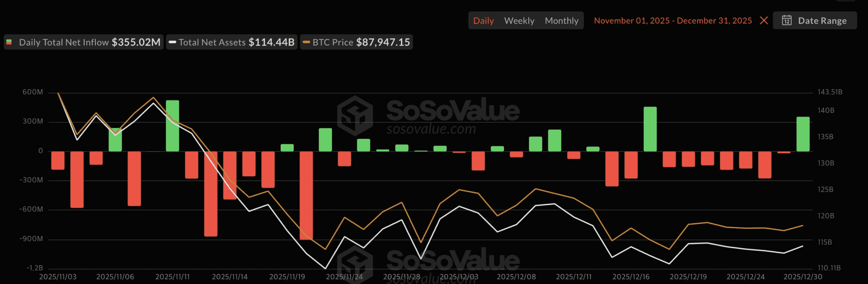Click the green-red Daily Net Inflow legend icon

click(x=9, y=42)
